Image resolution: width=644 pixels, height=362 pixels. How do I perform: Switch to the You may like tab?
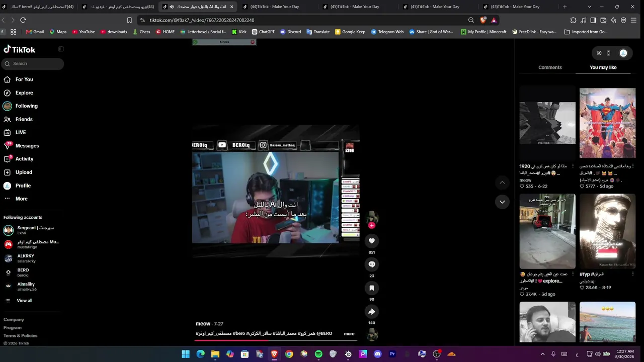click(603, 67)
